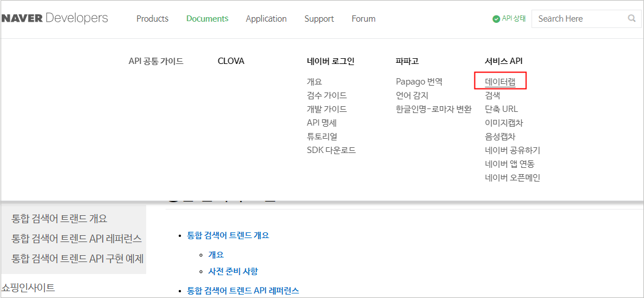Click the 통합 검색어 트렌드 개요 content link
The image size is (644, 298).
point(228,236)
